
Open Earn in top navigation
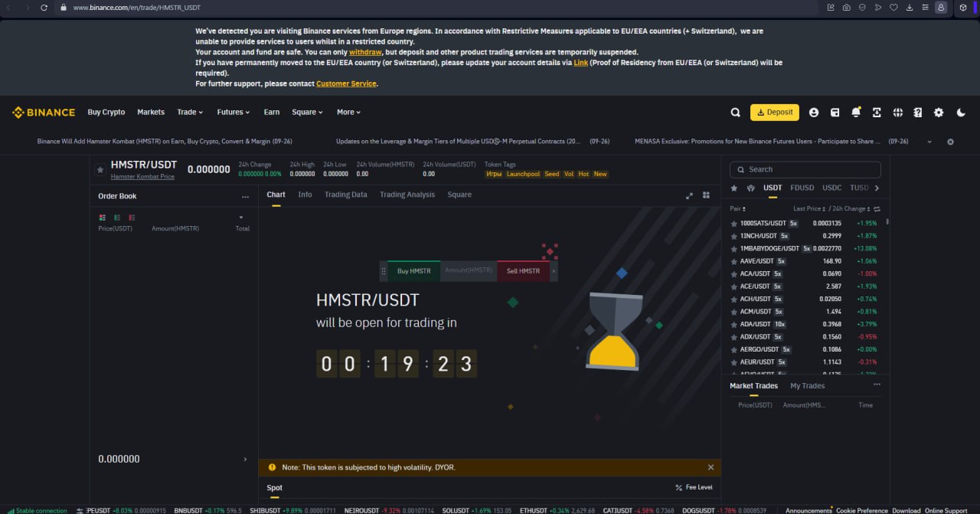(x=272, y=113)
